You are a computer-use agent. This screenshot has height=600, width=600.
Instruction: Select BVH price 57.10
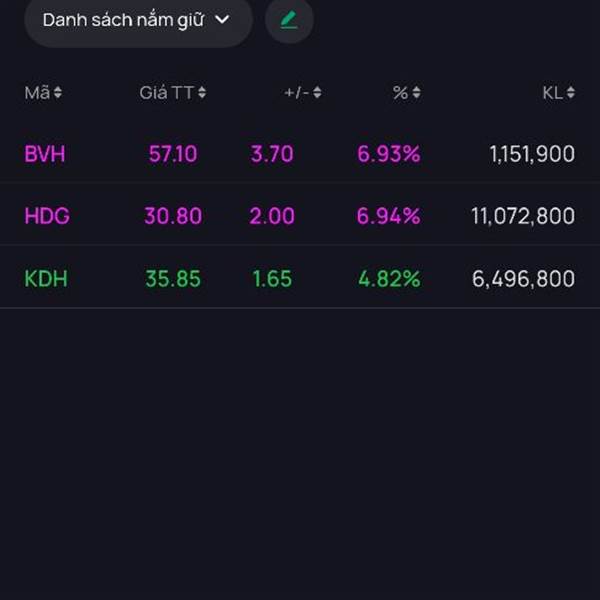[173, 154]
